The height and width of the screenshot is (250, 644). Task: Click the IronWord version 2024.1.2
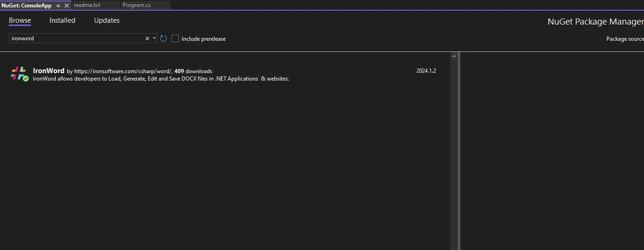(426, 71)
